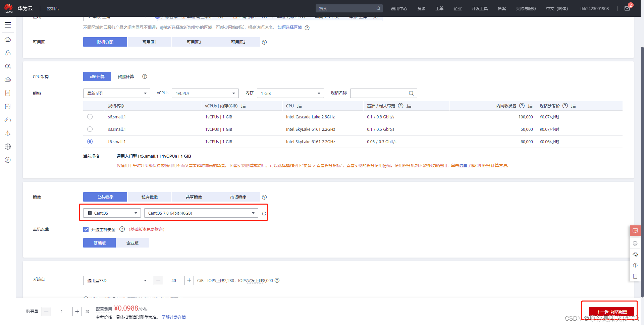
Task: Sort the 规格参考价 column
Action: (x=574, y=106)
